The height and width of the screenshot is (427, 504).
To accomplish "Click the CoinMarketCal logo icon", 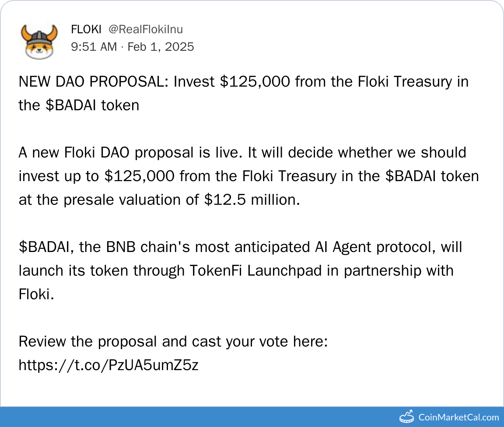I will [x=406, y=416].
